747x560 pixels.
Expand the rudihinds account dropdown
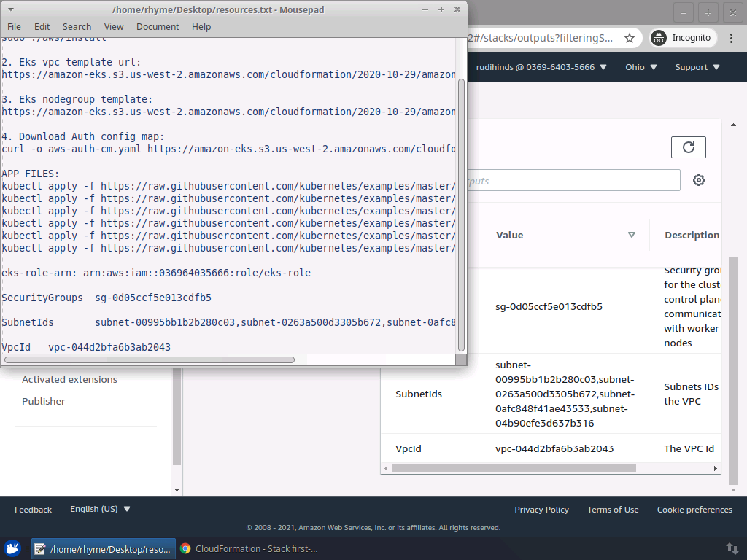(541, 67)
